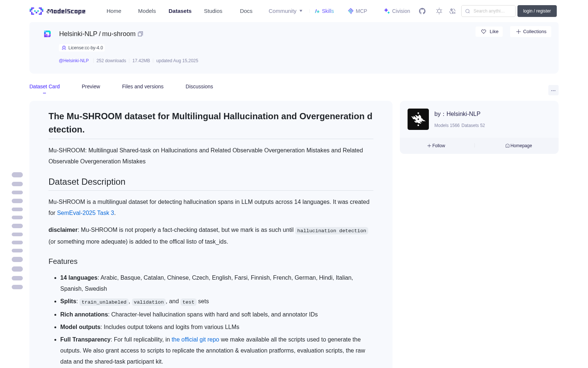Click the 'train_unlabeled' code tag
Screen dimensions: 588x368
click(104, 302)
